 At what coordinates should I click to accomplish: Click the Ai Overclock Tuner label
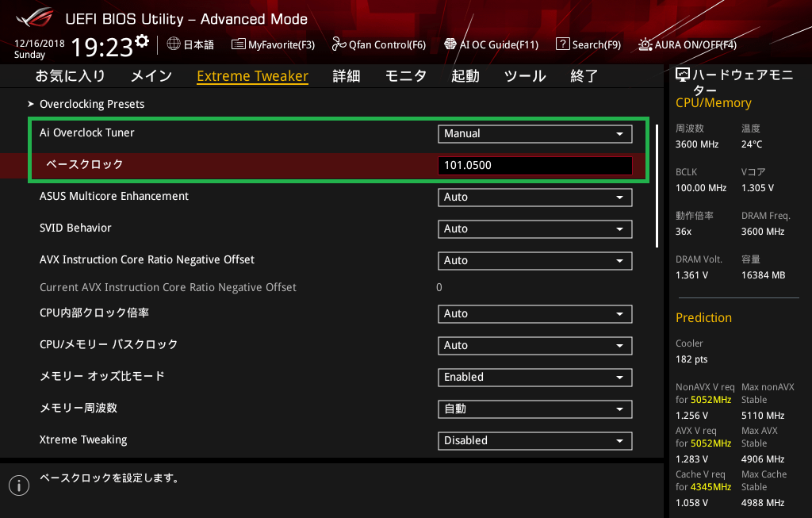pos(87,132)
